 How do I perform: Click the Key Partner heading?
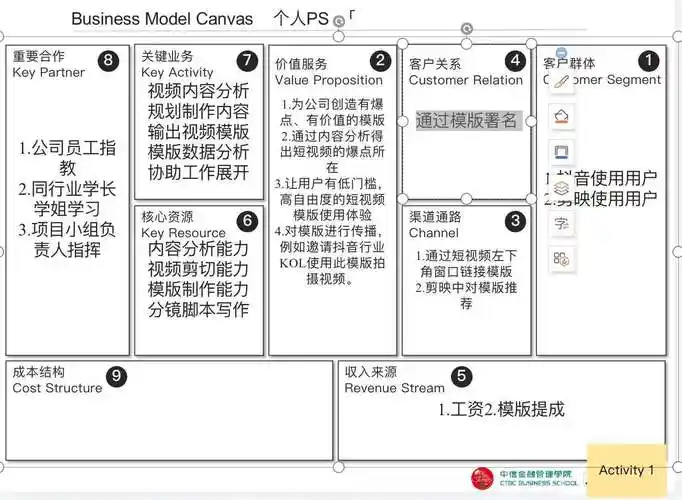(x=49, y=72)
